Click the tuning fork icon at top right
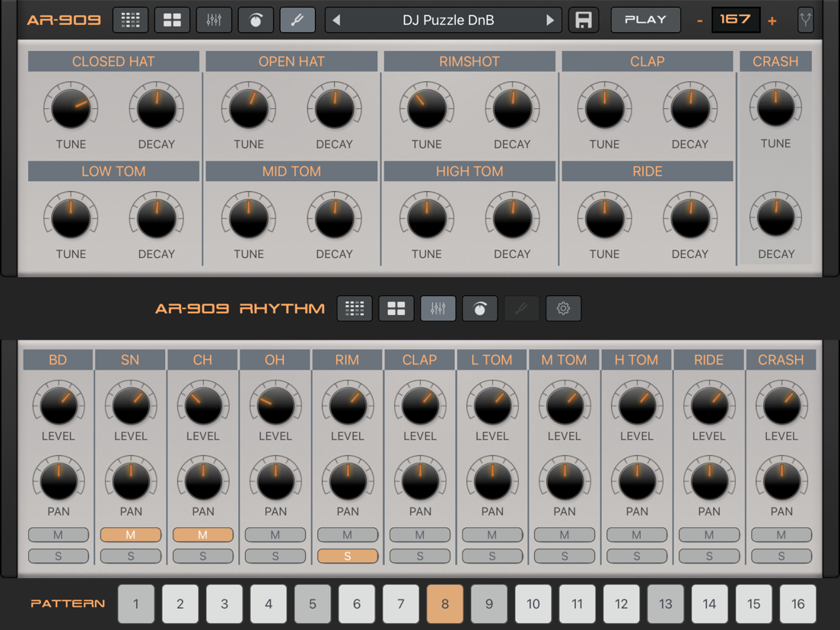The image size is (840, 630). pyautogui.click(x=805, y=21)
